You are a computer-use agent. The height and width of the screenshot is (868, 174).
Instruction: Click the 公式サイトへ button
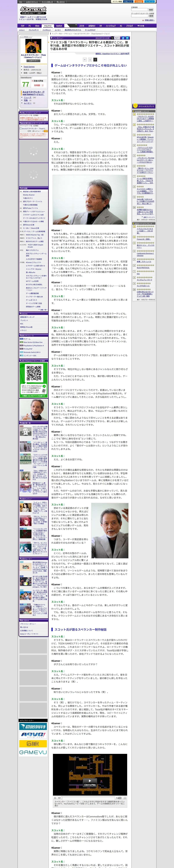tap(33, 61)
